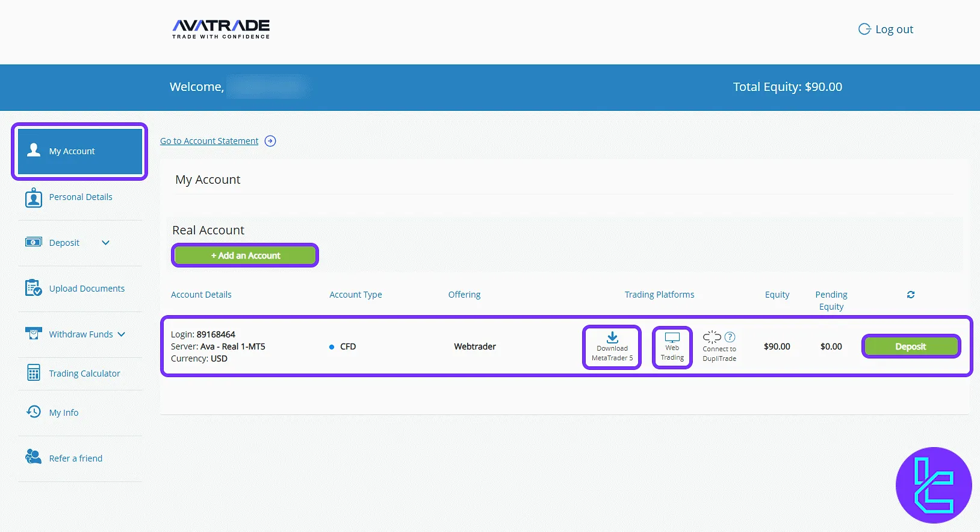The image size is (980, 532).
Task: Click the Account Type column header
Action: coord(356,295)
